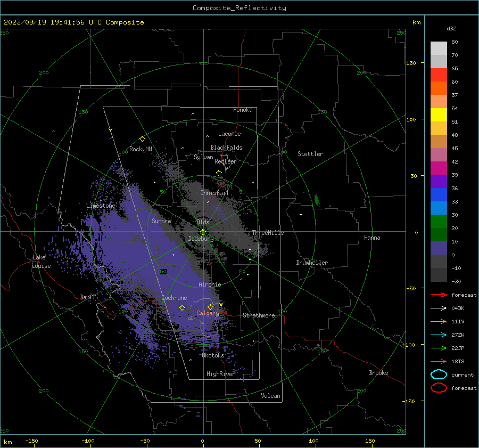Screen dimensions: 479x448
Task: Click the highlighted 50 range label southwest of Didsbury
Action: [x=163, y=272]
